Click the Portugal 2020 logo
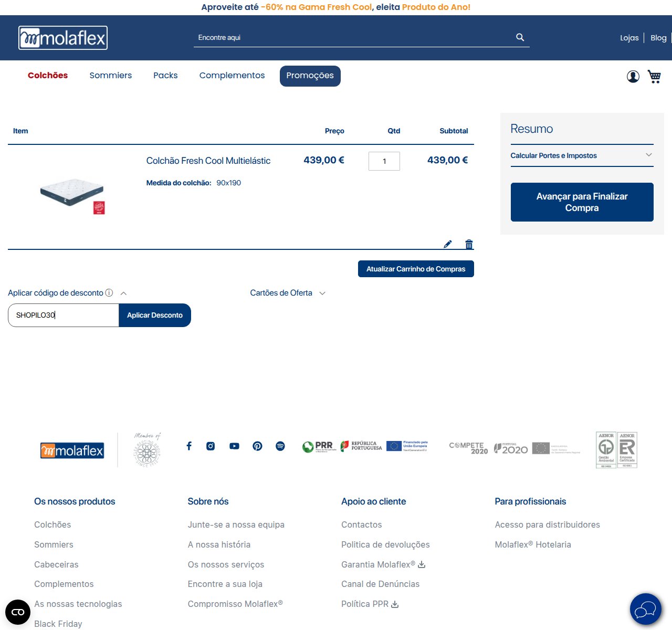 511,448
